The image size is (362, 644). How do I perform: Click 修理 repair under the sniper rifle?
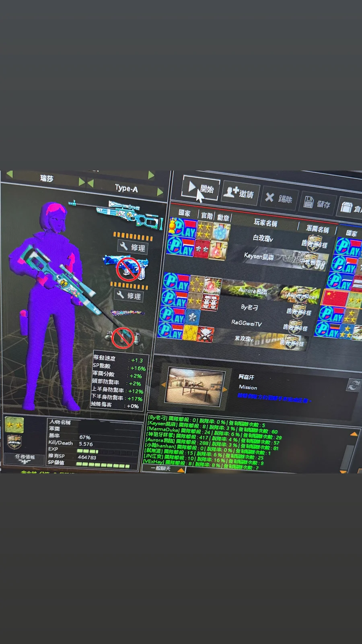pyautogui.click(x=132, y=247)
